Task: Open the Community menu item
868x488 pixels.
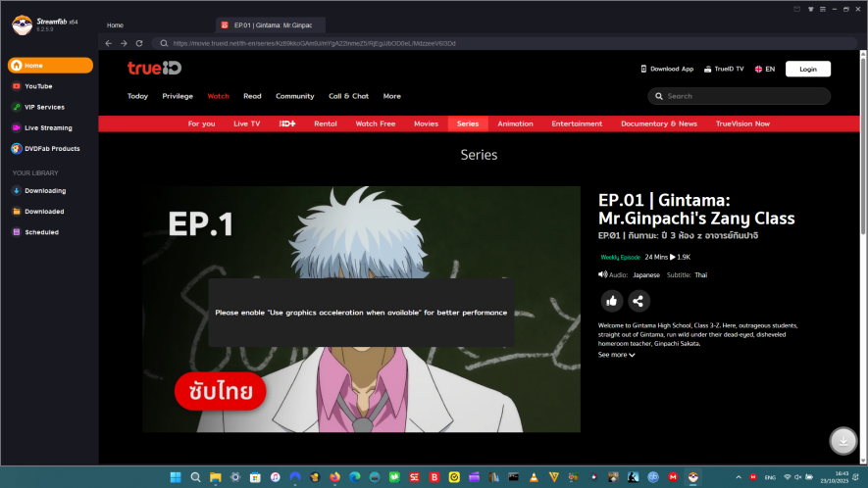Action: click(295, 96)
